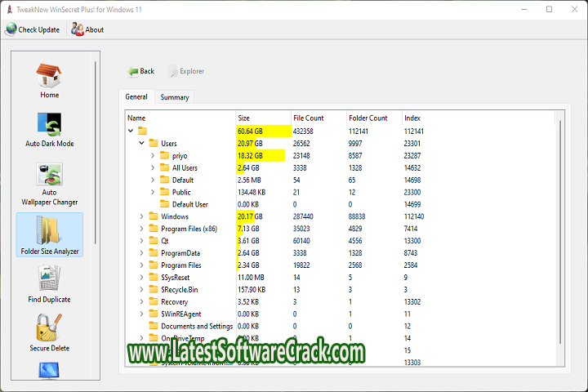Sort by the File Count column header
The image size is (588, 392).
click(x=318, y=118)
